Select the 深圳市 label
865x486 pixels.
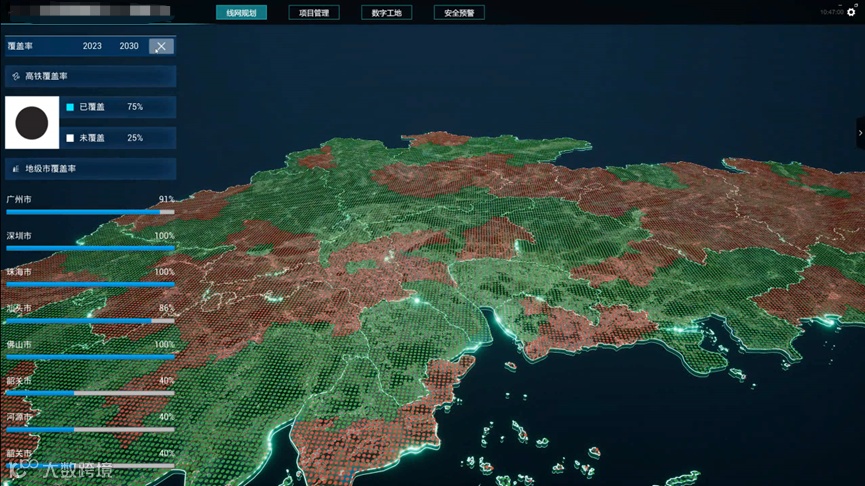pyautogui.click(x=19, y=236)
